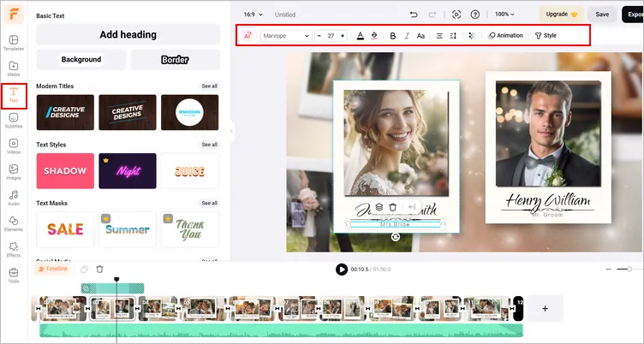This screenshot has width=644, height=344.
Task: Click the Aa letter case icon
Action: tap(420, 36)
